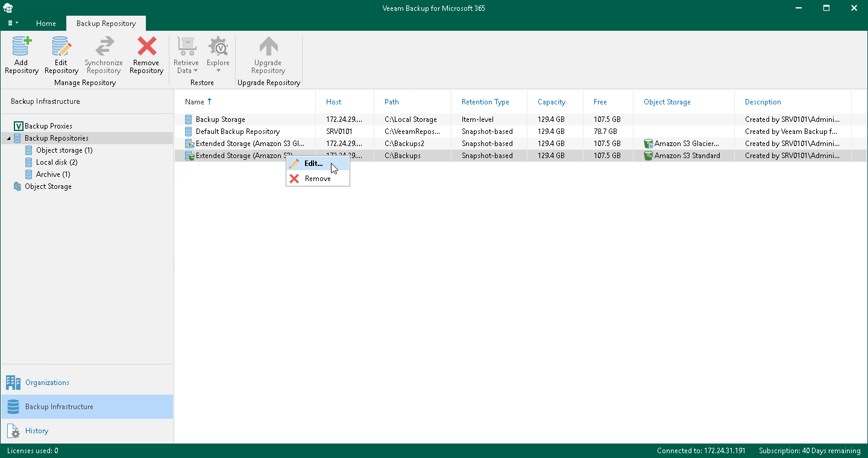Click the Veeam app icon in title bar
The height and width of the screenshot is (458, 868).
pos(8,8)
